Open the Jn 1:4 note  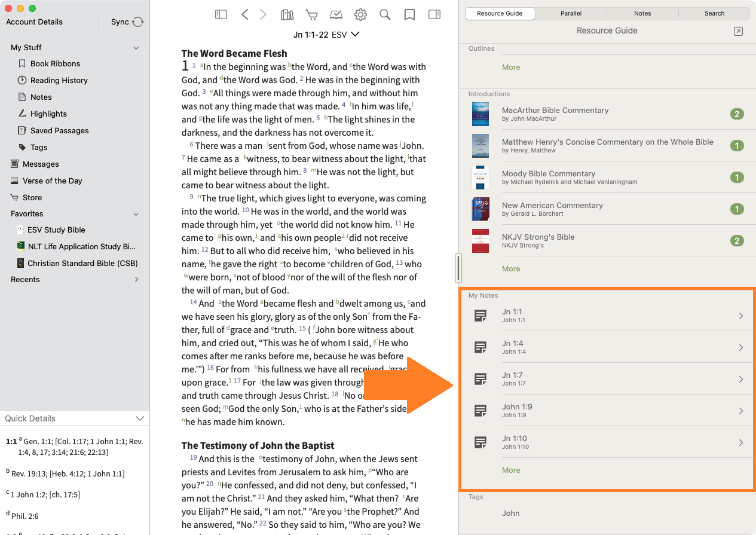[x=607, y=347]
